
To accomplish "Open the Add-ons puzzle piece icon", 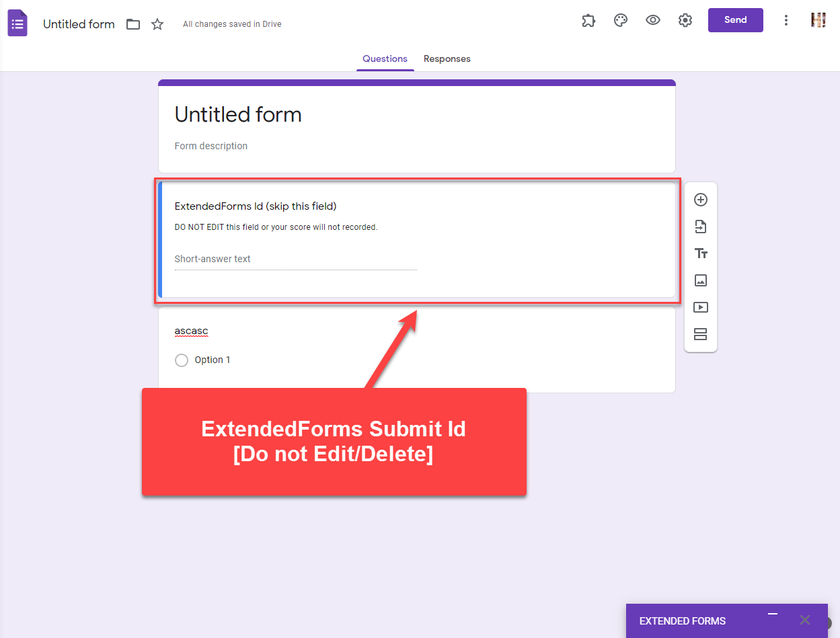I will 588,20.
